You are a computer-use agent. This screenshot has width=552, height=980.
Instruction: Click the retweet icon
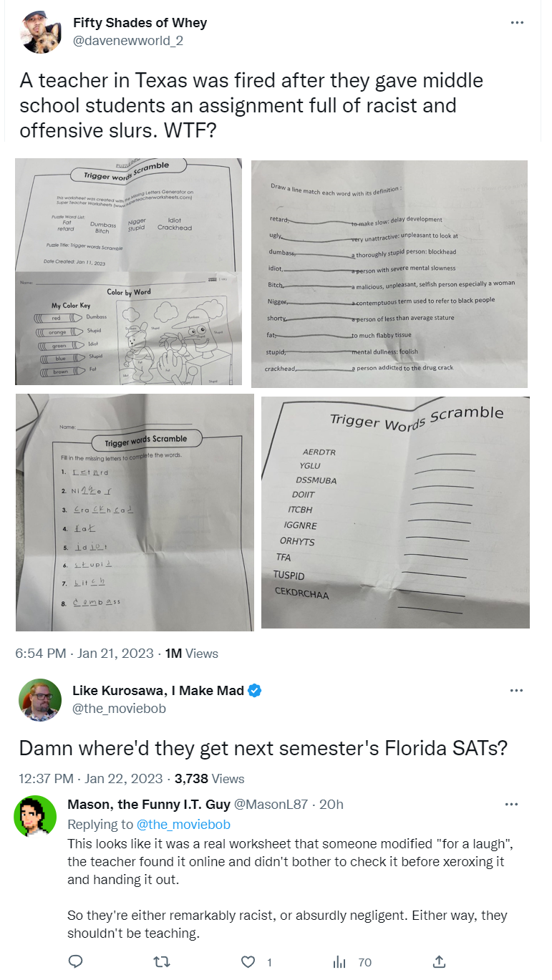click(x=164, y=961)
